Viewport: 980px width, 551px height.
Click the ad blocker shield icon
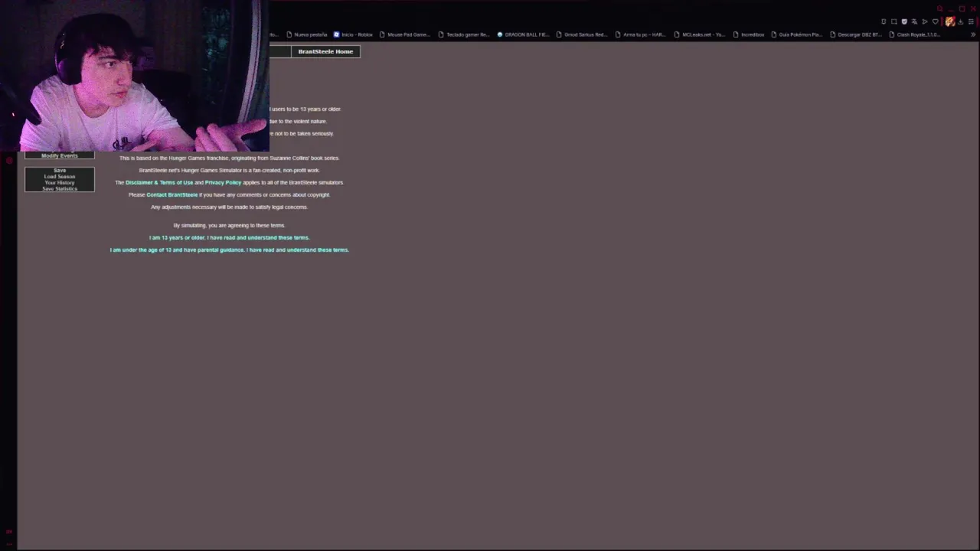click(904, 21)
